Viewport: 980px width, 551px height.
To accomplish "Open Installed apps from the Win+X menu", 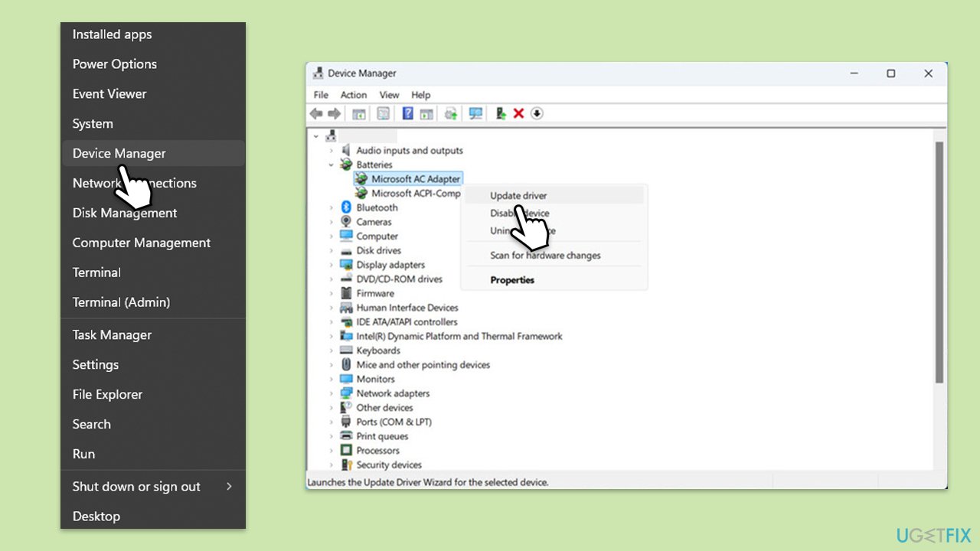I will [153, 34].
